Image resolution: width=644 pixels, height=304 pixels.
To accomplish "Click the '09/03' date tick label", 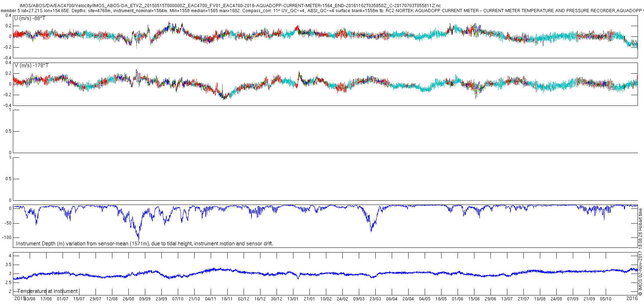I will coord(359,299).
